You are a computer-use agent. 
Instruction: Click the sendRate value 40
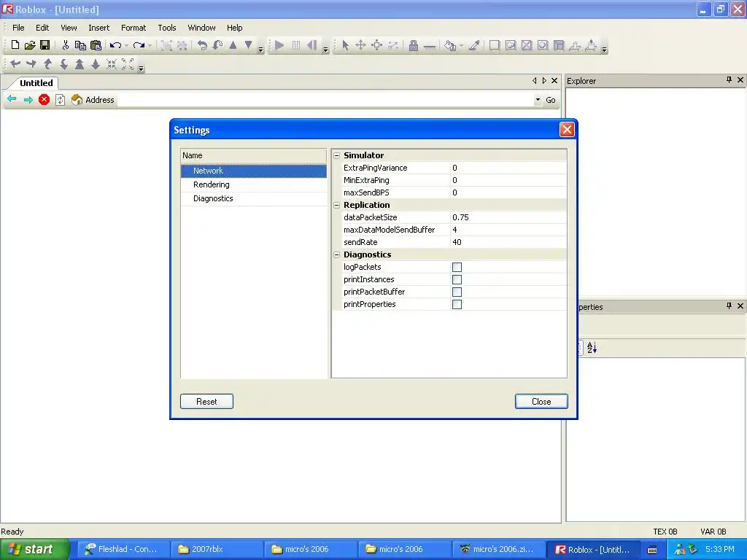tap(508, 242)
